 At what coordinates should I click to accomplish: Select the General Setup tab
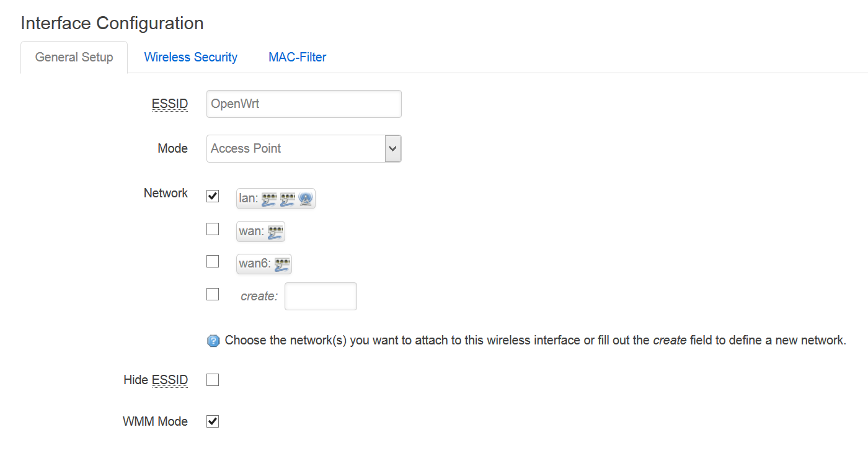click(x=74, y=57)
